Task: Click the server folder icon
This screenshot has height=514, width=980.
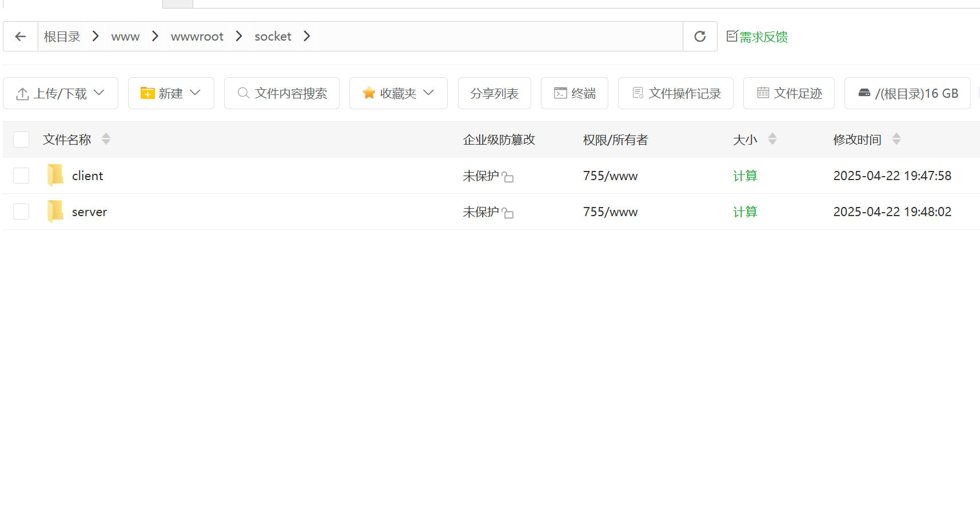Action: pyautogui.click(x=55, y=212)
